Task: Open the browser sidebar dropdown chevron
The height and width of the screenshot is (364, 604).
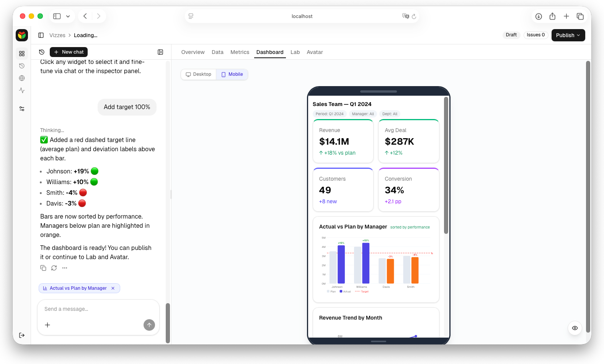Action: coord(68,16)
